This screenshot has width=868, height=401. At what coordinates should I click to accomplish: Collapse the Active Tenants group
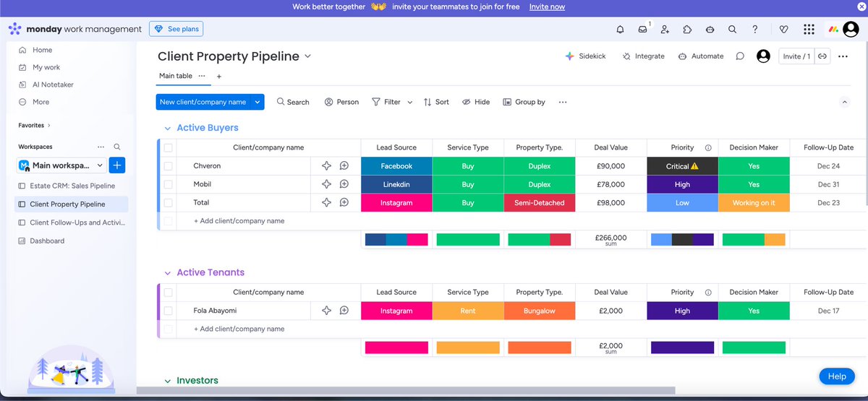pyautogui.click(x=167, y=273)
